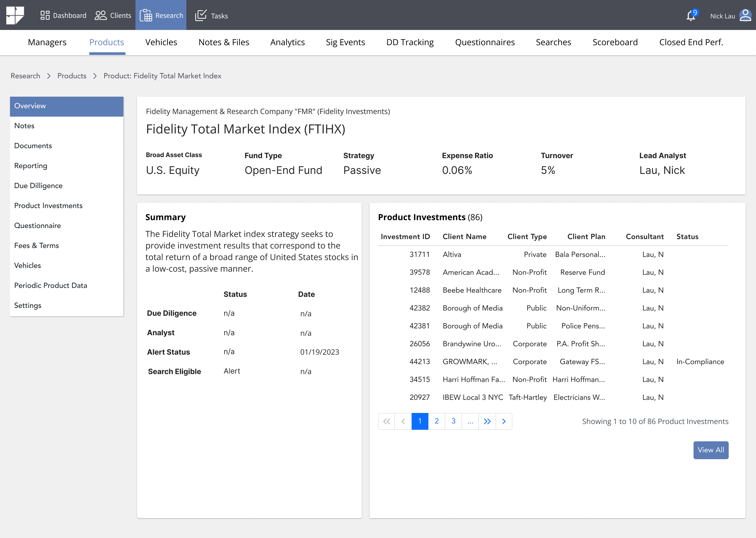This screenshot has height=538, width=756.
Task: Open notifications bell with 9 badge
Action: pyautogui.click(x=692, y=15)
